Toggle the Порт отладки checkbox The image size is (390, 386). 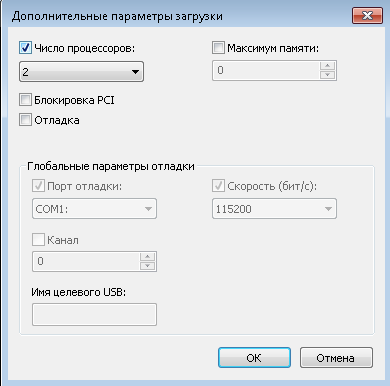point(38,186)
